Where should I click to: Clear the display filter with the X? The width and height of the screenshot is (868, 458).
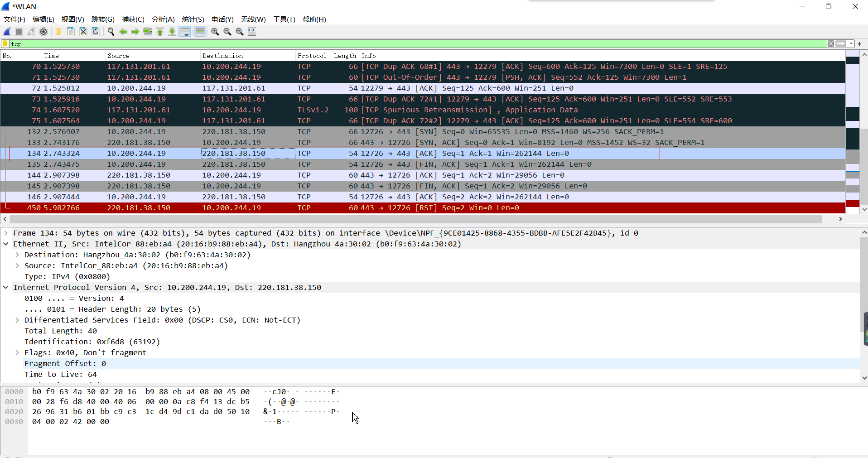tap(831, 44)
